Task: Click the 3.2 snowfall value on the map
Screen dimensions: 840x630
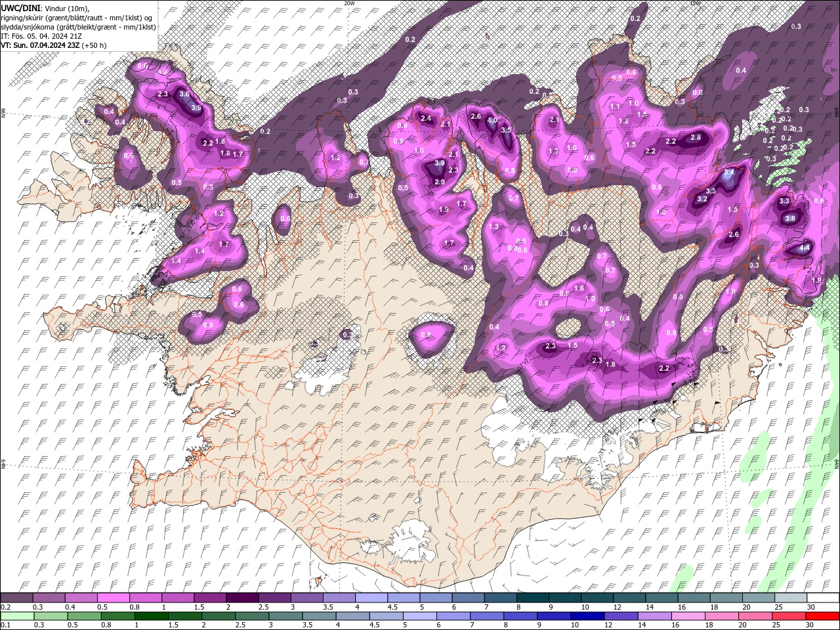Action: pyautogui.click(x=702, y=199)
